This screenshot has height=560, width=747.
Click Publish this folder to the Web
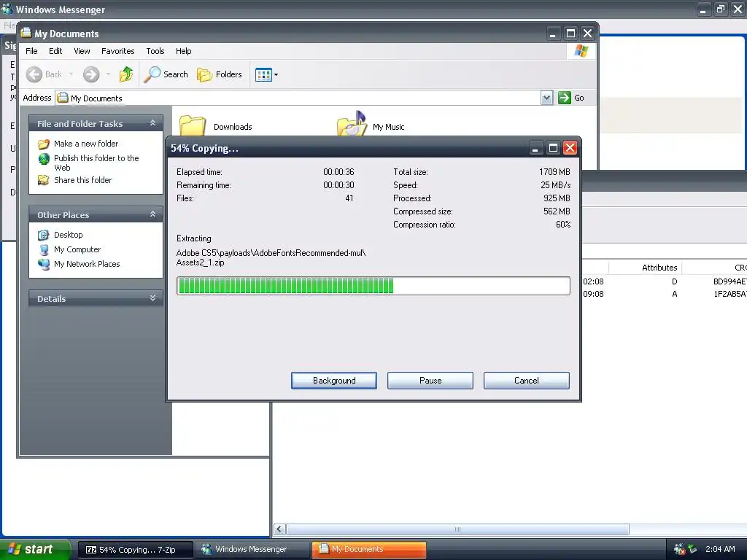click(96, 163)
